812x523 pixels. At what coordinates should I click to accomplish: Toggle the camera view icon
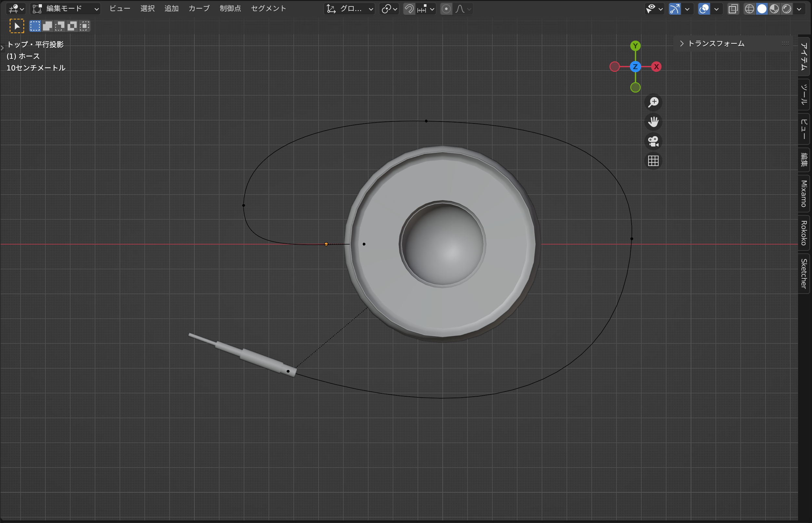[653, 141]
